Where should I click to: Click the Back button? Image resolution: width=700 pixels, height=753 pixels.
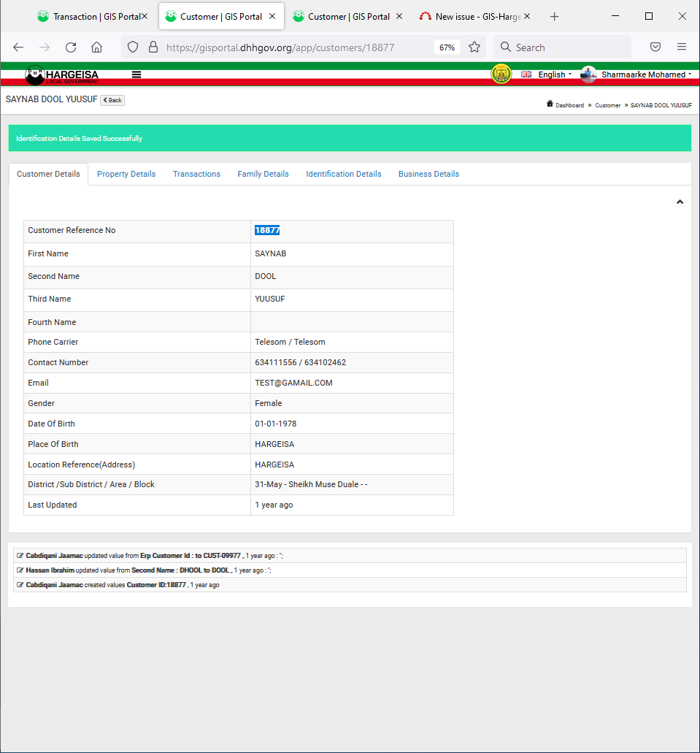[x=112, y=100]
